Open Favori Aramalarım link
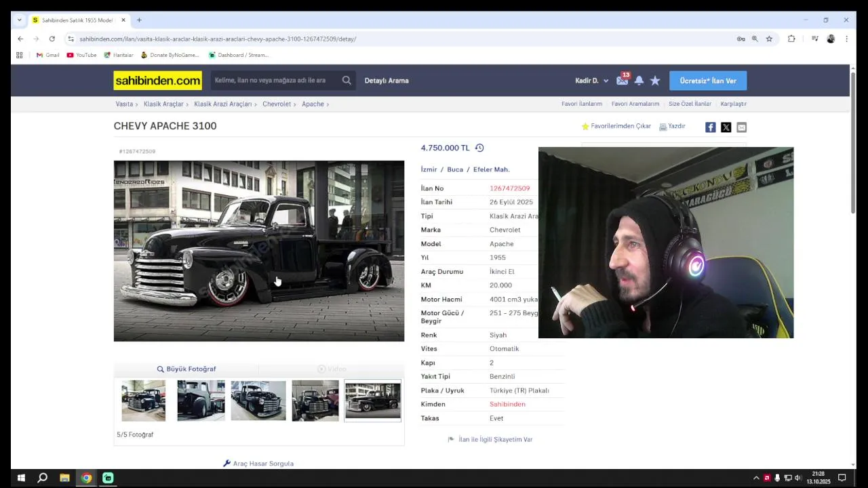The height and width of the screenshot is (488, 868). [635, 104]
